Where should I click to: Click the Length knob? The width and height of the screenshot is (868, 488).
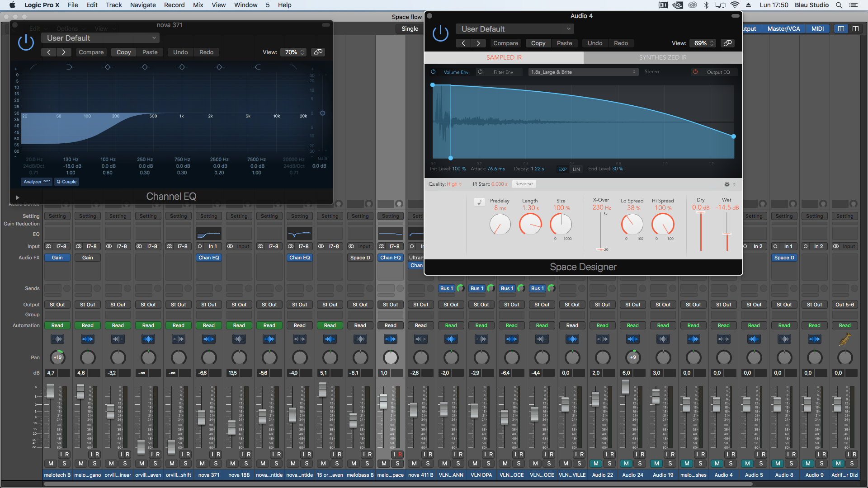pos(530,225)
